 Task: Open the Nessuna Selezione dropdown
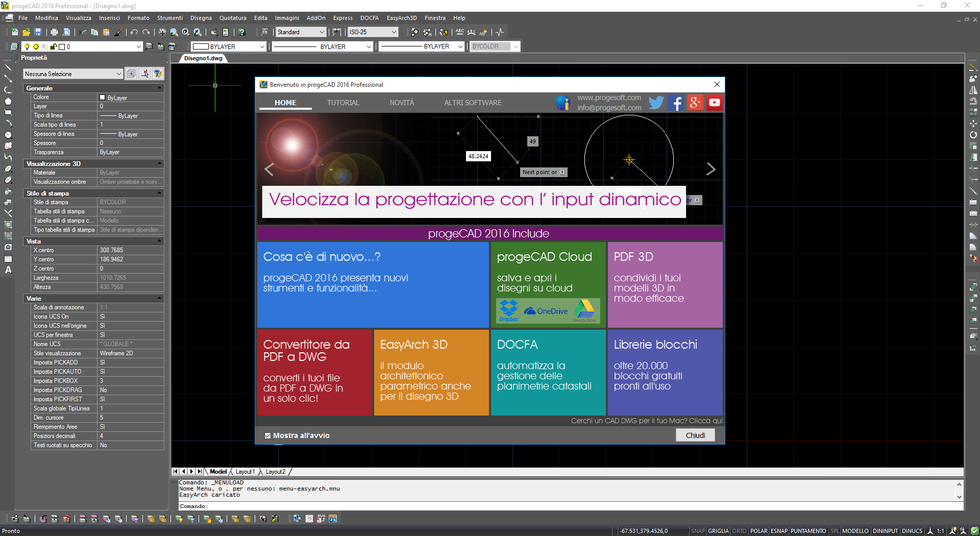(73, 74)
